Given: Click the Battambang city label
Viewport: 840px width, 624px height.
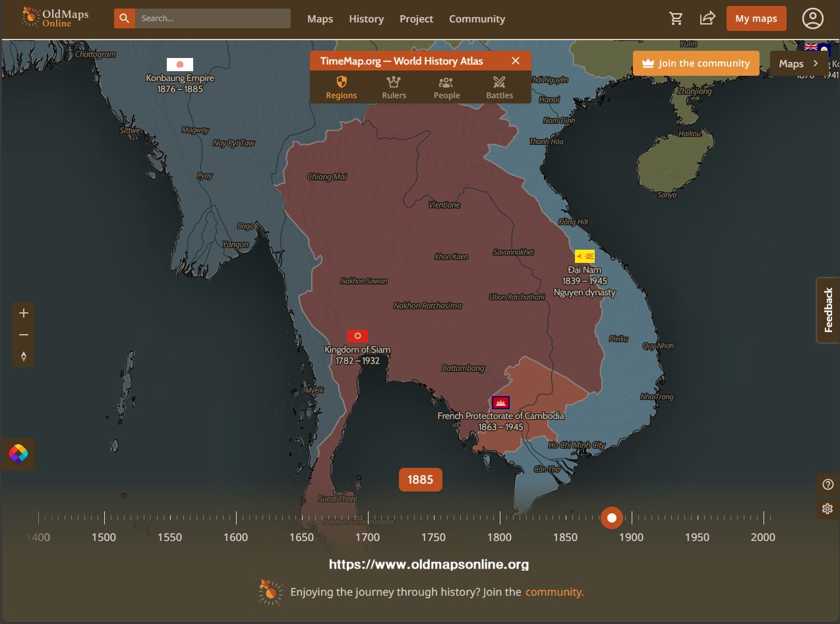Looking at the screenshot, I should 463,368.
